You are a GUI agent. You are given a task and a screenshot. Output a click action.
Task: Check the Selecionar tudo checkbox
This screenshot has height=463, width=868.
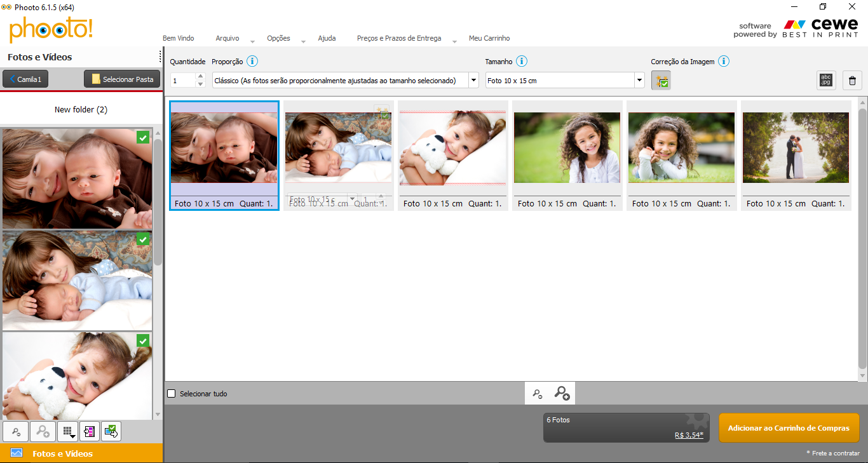(172, 394)
